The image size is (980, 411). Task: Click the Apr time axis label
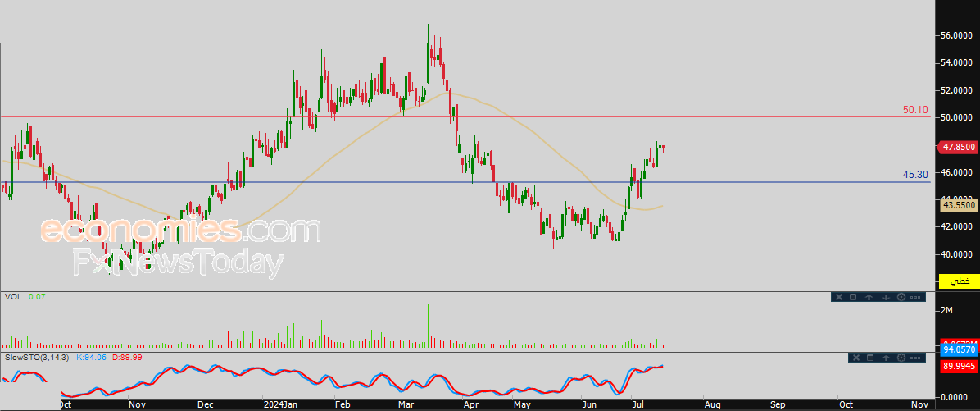(473, 404)
